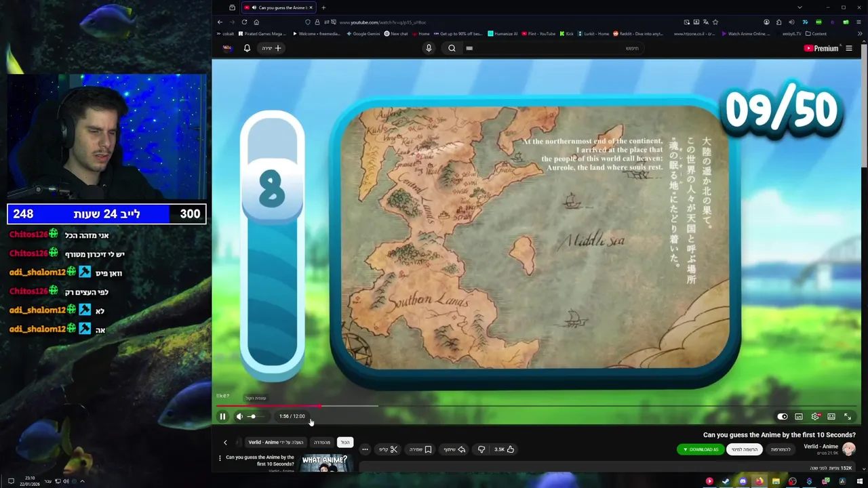Image resolution: width=868 pixels, height=488 pixels.
Task: Select the 'All' white filter chip
Action: click(345, 443)
